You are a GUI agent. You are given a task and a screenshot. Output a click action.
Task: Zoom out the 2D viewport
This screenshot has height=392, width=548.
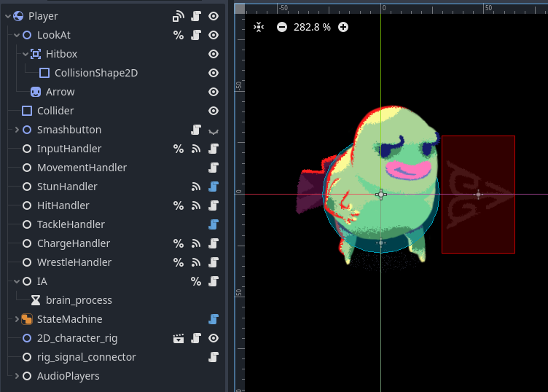282,27
